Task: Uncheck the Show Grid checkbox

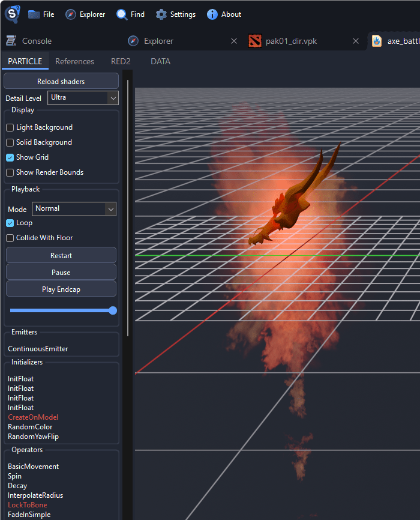Action: point(10,157)
